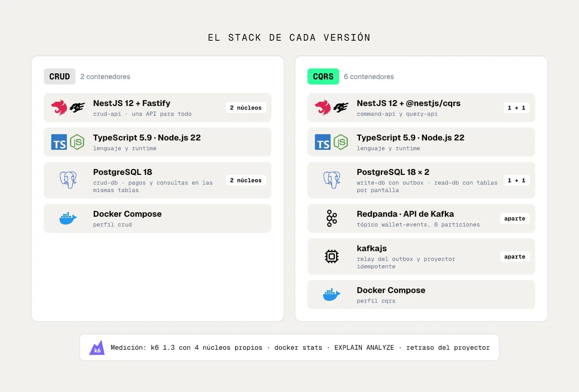
Task: Click the TypeScript TS icon in the CRUD card
Action: pos(59,142)
